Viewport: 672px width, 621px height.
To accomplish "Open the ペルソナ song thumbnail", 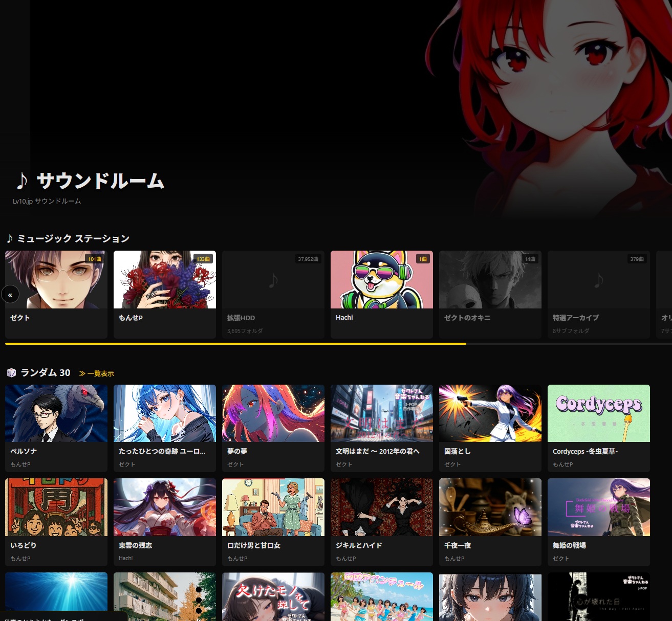I will tap(56, 413).
